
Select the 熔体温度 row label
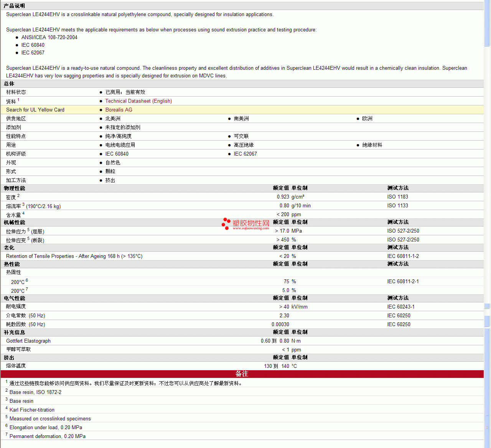pos(16,366)
